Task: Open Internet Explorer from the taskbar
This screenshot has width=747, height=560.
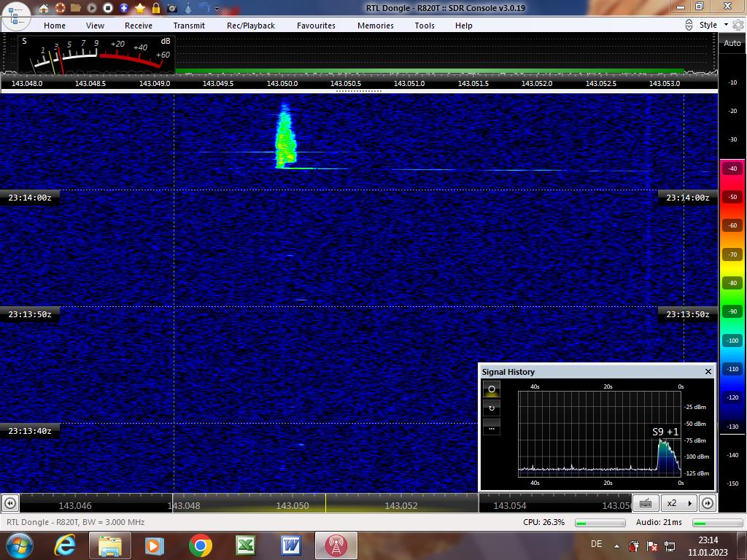Action: tap(65, 545)
